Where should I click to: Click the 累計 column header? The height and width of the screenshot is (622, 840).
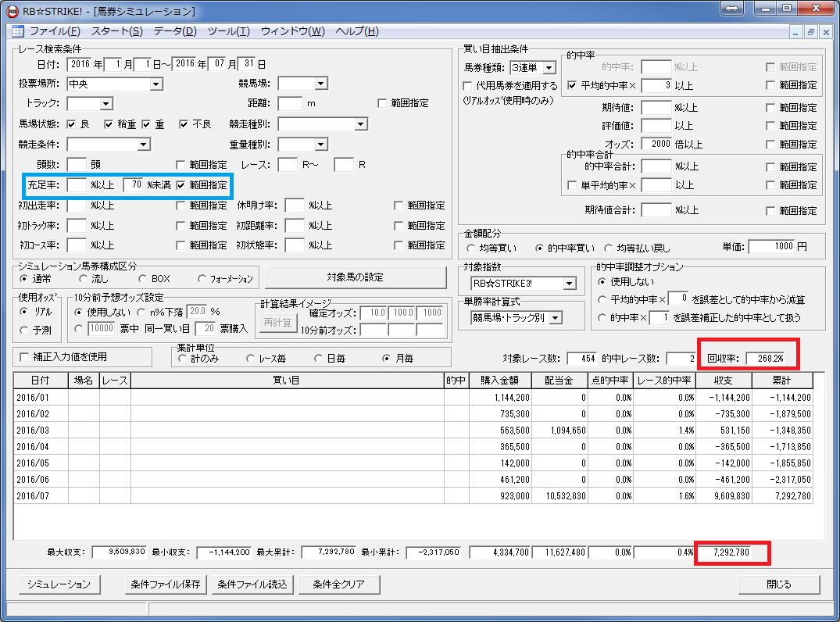[782, 381]
